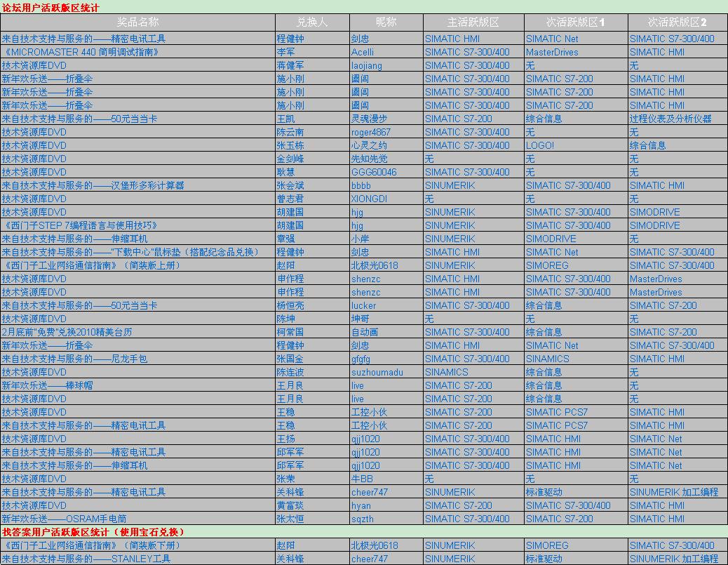Image resolution: width=728 pixels, height=565 pixels.
Task: Click the nickname 小岸
Action: point(360,239)
